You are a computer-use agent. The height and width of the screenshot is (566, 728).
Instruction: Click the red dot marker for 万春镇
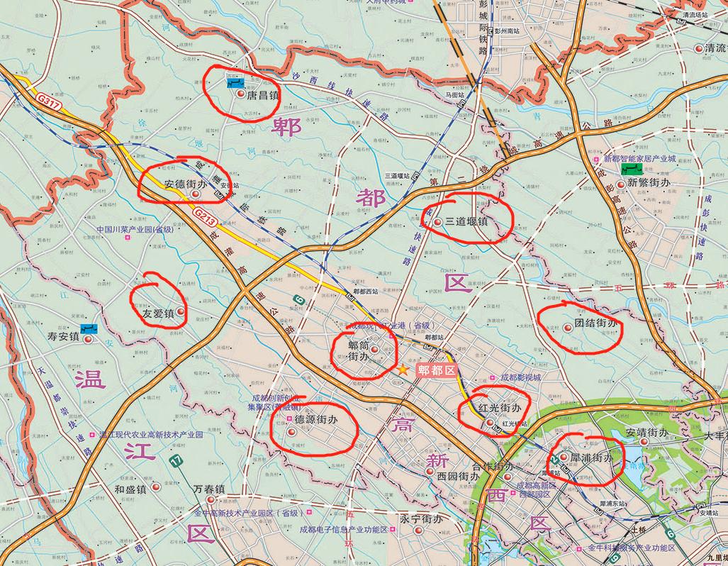tap(211, 499)
